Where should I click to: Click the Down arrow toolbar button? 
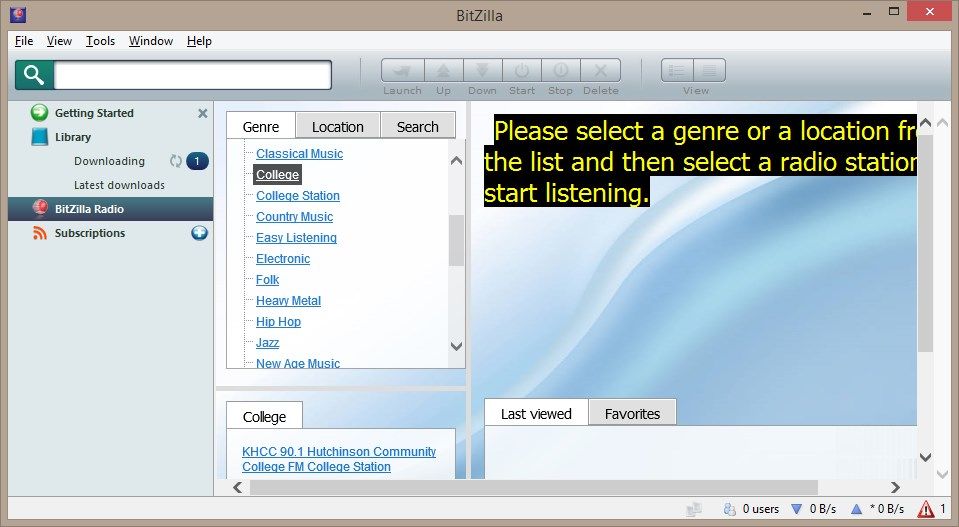click(483, 70)
